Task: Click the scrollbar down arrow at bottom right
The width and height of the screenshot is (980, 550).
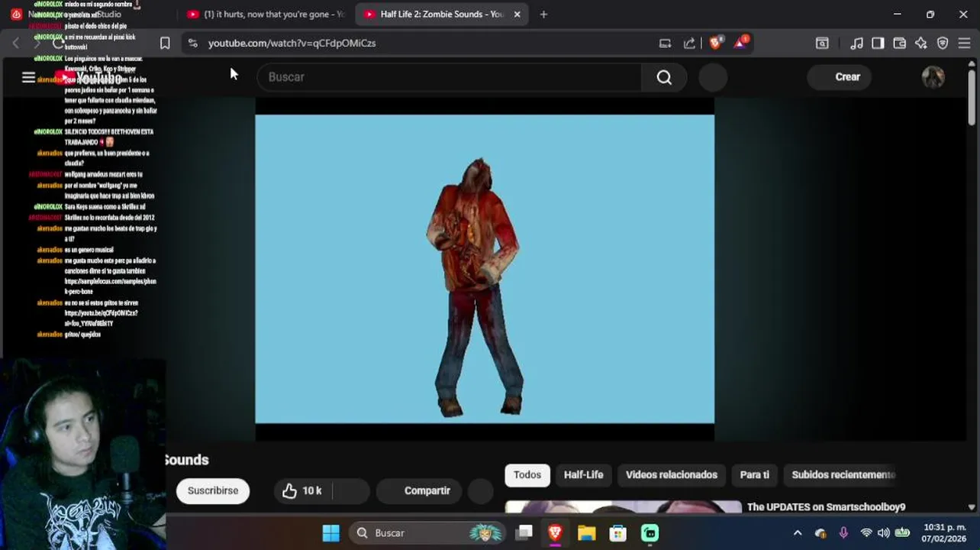Action: (971, 506)
